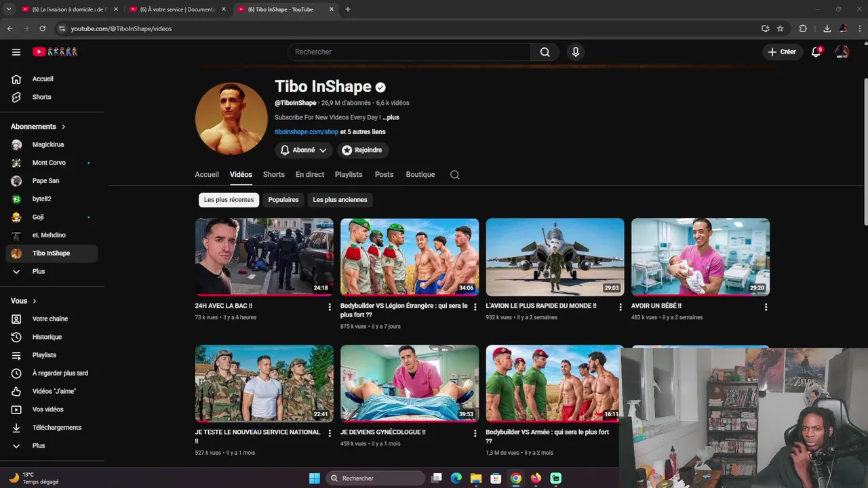Expand the Abonnements section
Screen dimensions: 868x488
point(38,127)
